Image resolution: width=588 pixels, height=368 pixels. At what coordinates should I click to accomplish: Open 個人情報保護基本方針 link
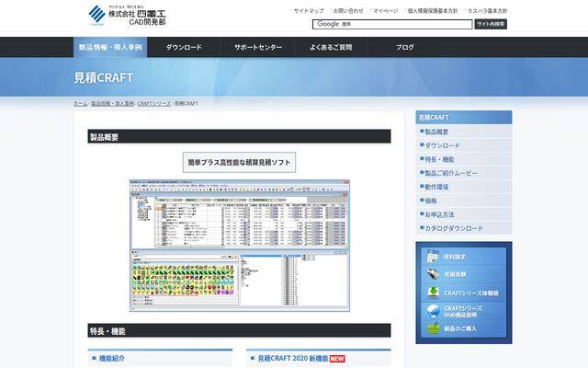click(x=433, y=11)
